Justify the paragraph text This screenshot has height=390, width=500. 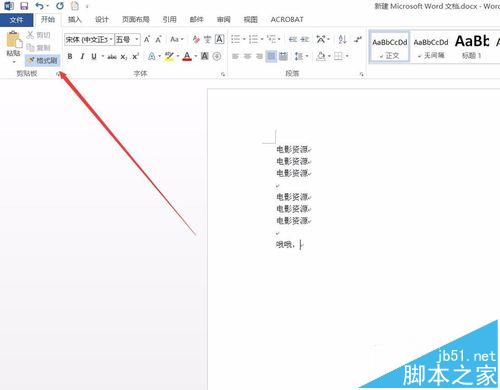click(x=271, y=57)
